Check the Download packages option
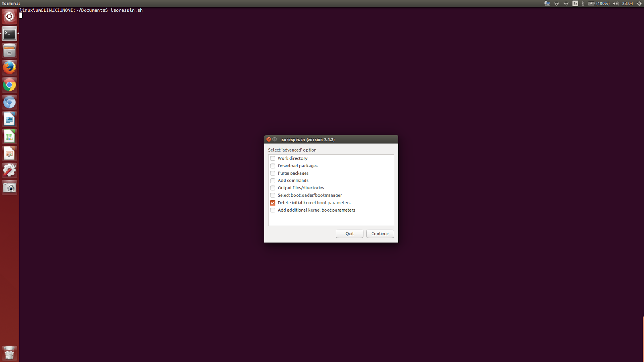644x362 pixels. click(x=272, y=166)
